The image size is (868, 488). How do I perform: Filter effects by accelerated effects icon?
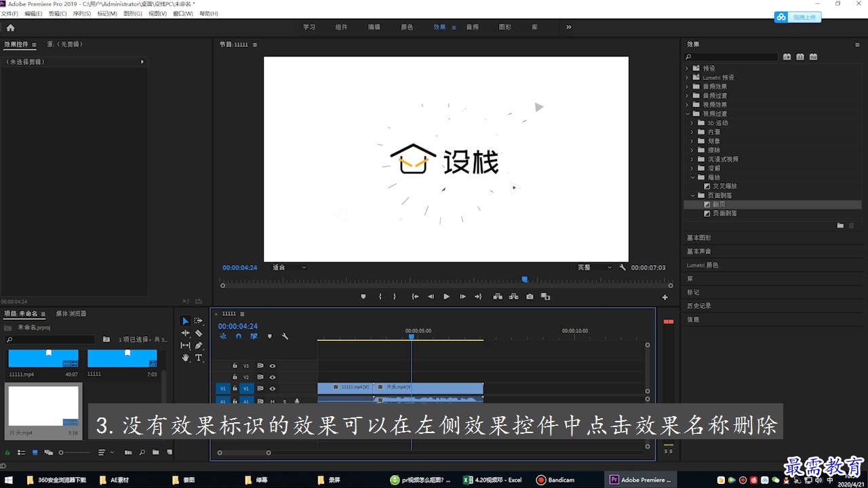pyautogui.click(x=787, y=57)
